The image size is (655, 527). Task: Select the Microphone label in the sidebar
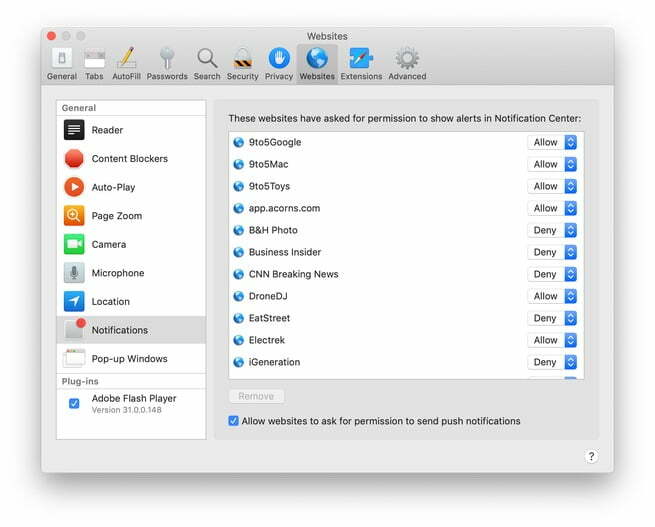(x=118, y=273)
